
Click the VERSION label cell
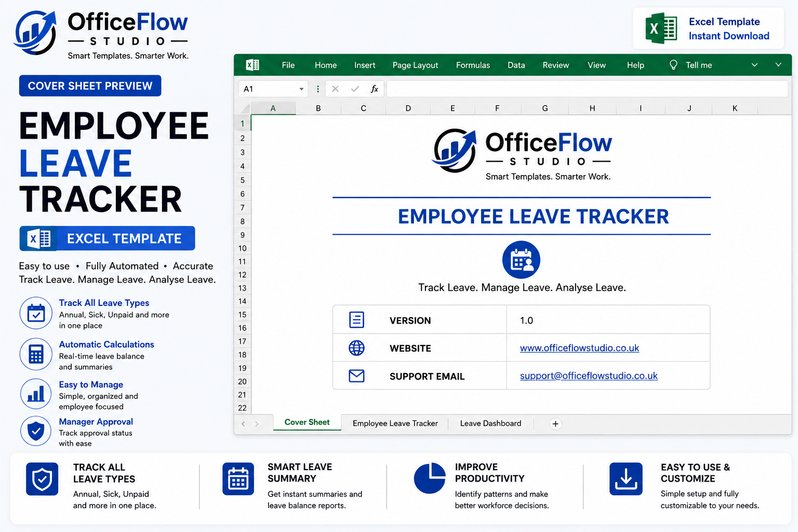click(410, 321)
